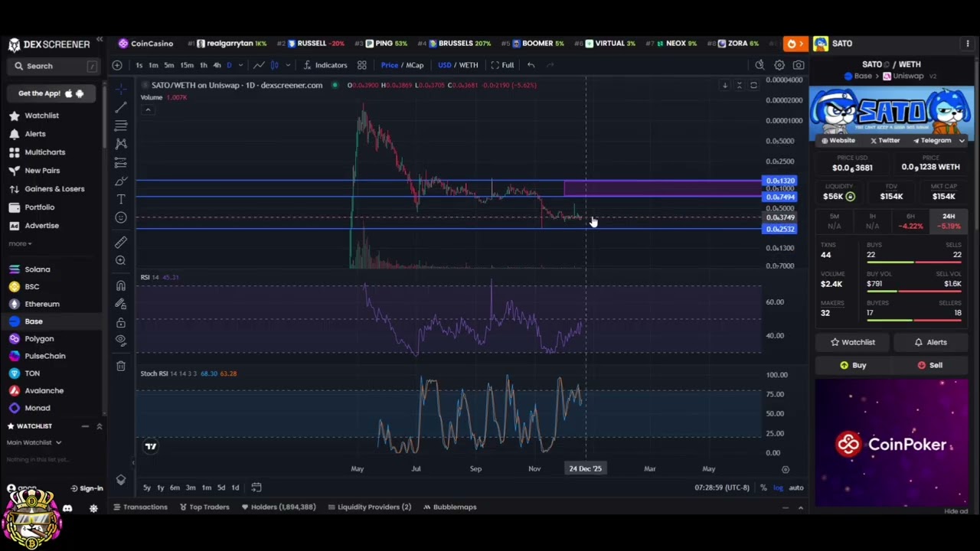Toggle lock all drawing tools
Screen dimensions: 980x551
pyautogui.click(x=120, y=323)
